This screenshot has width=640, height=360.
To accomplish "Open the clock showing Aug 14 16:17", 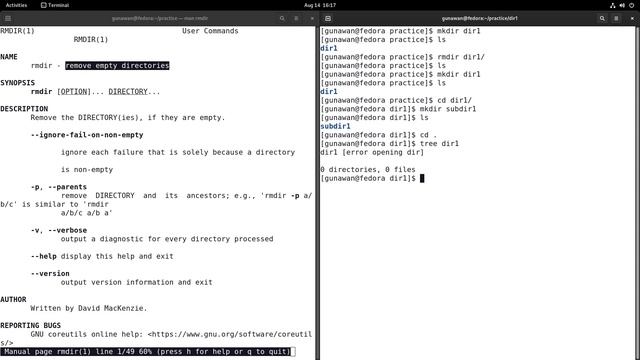I will click(x=320, y=5).
